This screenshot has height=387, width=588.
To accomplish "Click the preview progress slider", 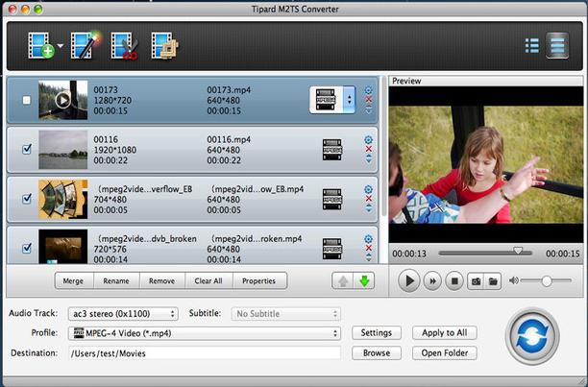I will 485,253.
